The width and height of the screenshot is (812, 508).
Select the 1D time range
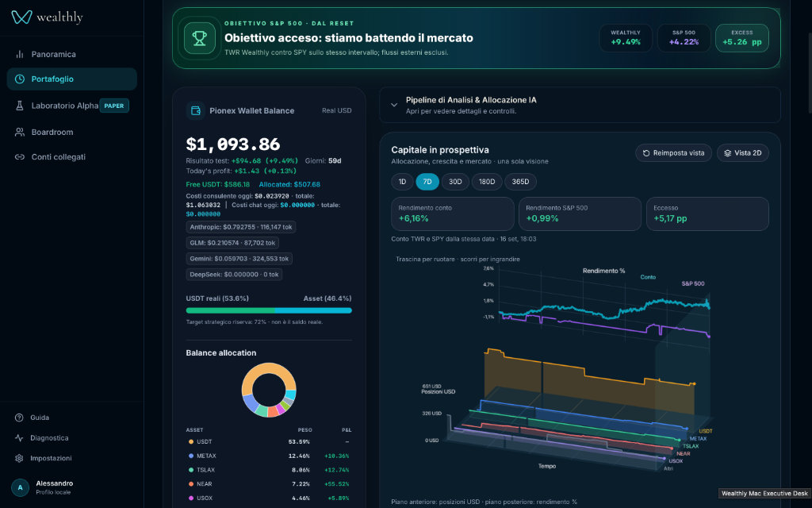click(x=402, y=182)
